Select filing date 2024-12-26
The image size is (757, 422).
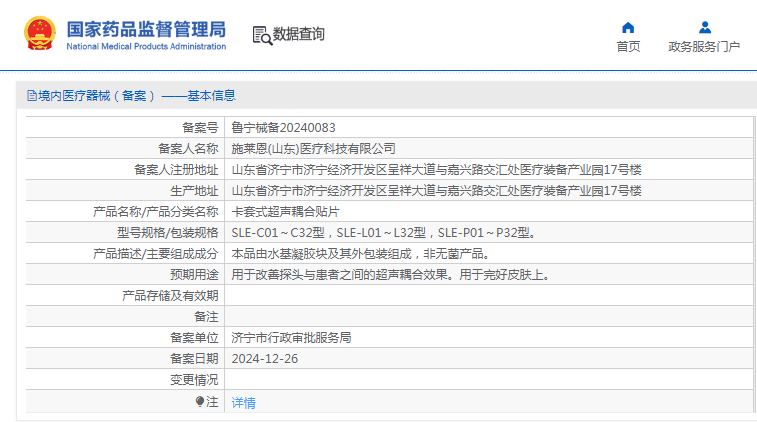tap(265, 359)
